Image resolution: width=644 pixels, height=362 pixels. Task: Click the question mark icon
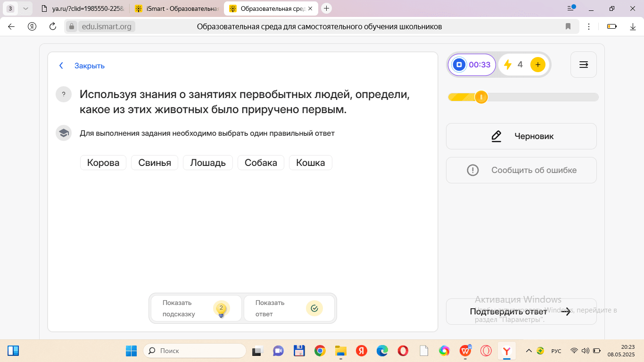click(63, 94)
